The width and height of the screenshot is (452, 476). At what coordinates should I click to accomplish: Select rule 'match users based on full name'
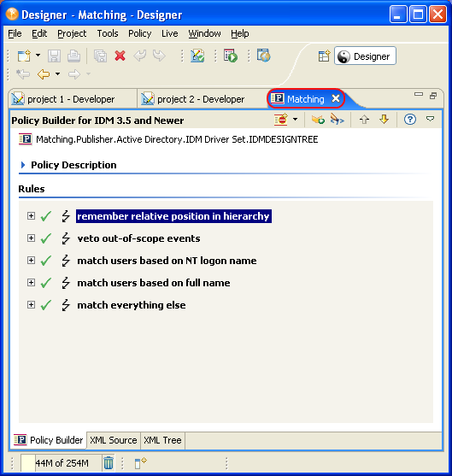tap(154, 283)
